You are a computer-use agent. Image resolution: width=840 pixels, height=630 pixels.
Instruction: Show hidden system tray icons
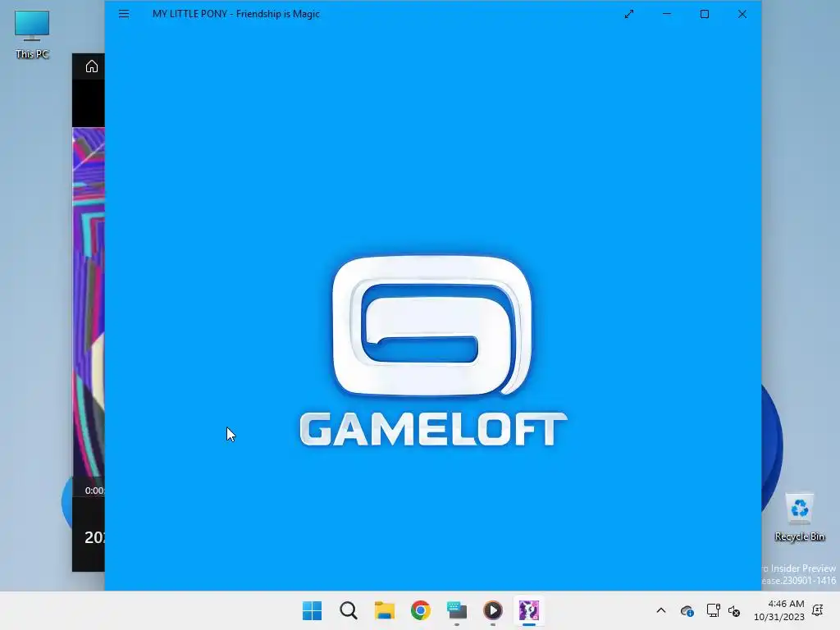coord(661,610)
